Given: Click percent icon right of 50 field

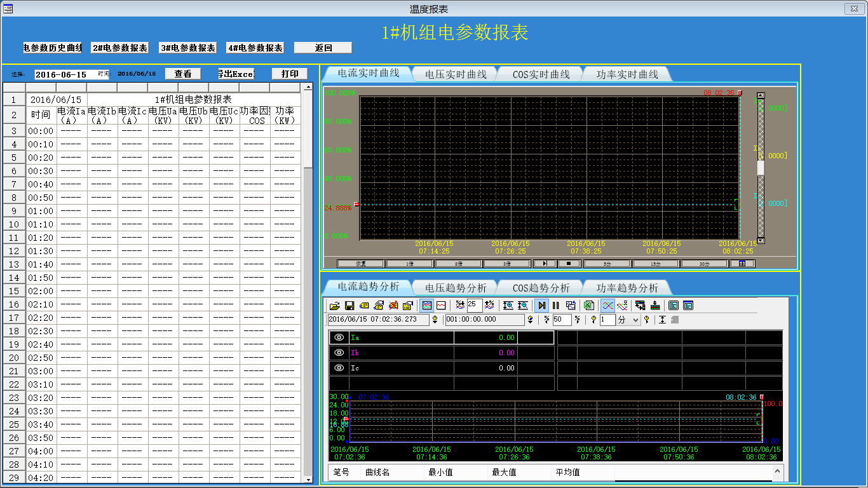Looking at the screenshot, I should click(x=577, y=320).
